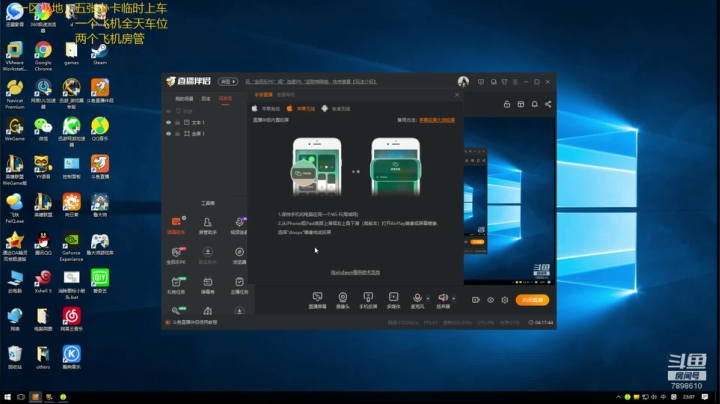This screenshot has height=404, width=720.
Task: Open the 全民乐PK tool icon
Action: (x=176, y=256)
